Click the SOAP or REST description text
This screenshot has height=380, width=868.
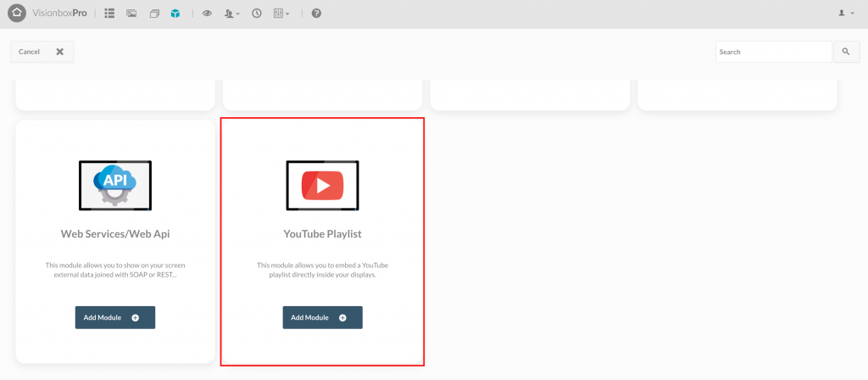click(115, 270)
